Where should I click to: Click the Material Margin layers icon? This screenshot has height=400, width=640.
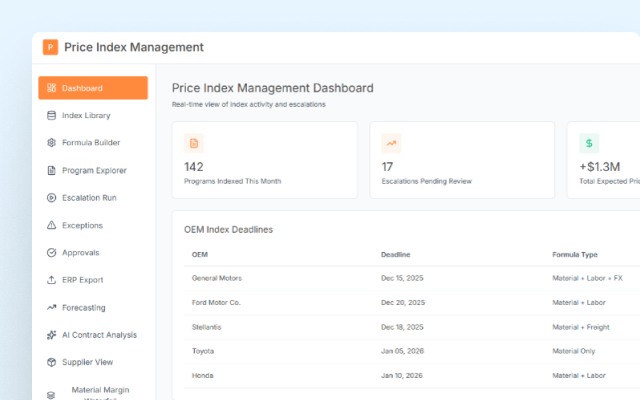tap(51, 395)
